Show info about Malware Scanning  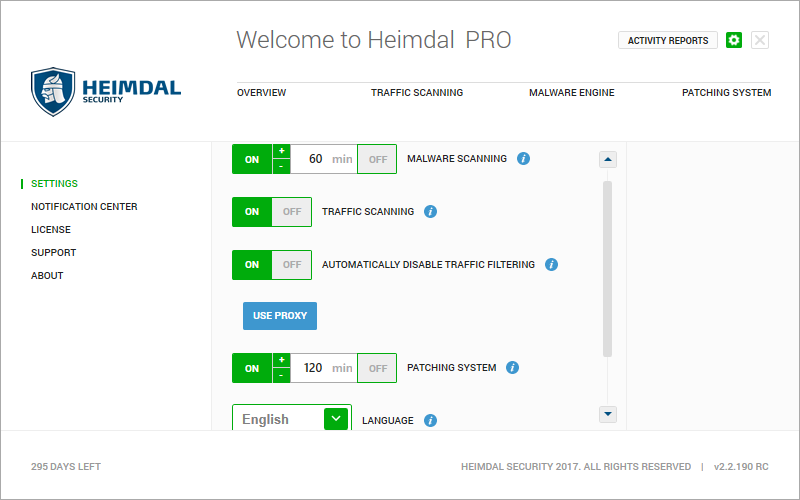pyautogui.click(x=523, y=159)
